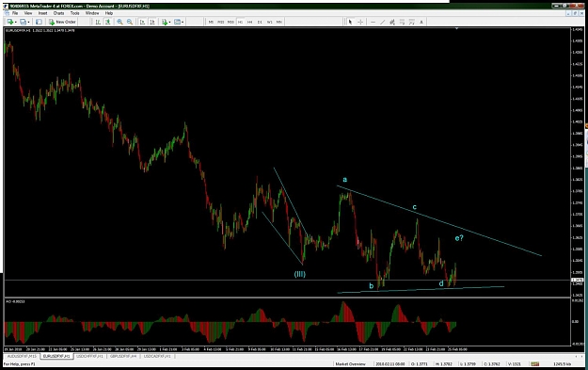Expand the new chart dropdown arrow

coord(16,23)
